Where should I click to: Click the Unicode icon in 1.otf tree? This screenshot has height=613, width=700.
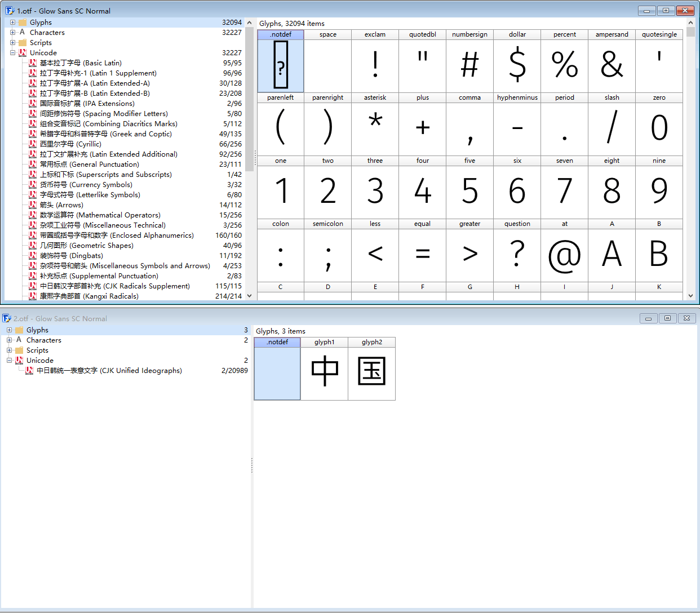pyautogui.click(x=23, y=53)
